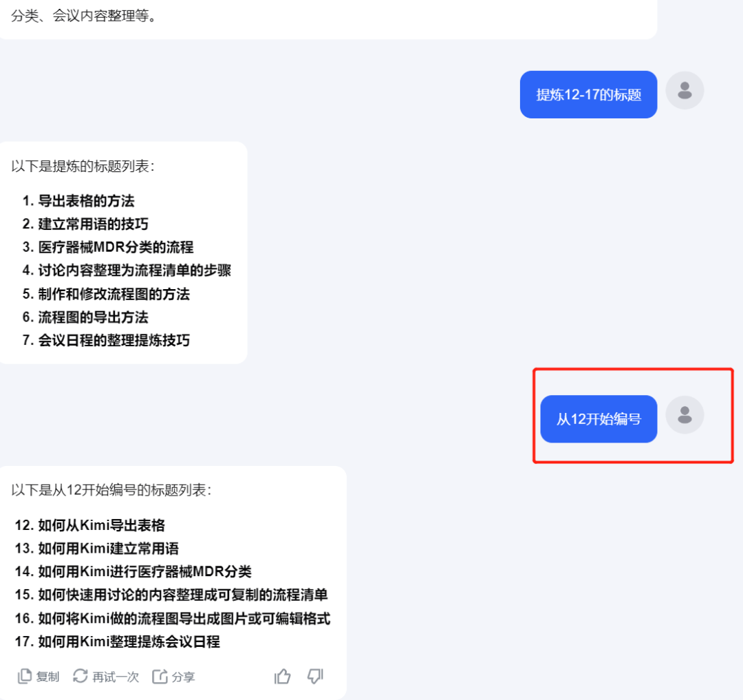Click list item "建立常用语的技巧"

94,224
